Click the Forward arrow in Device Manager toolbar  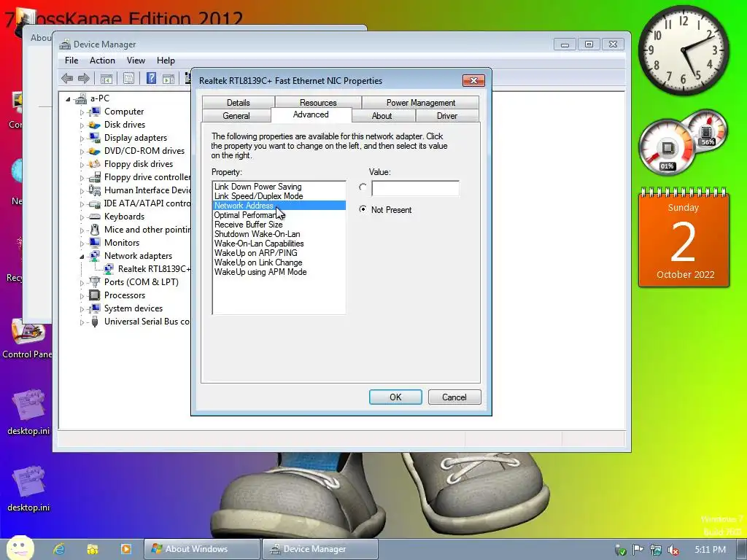[84, 79]
